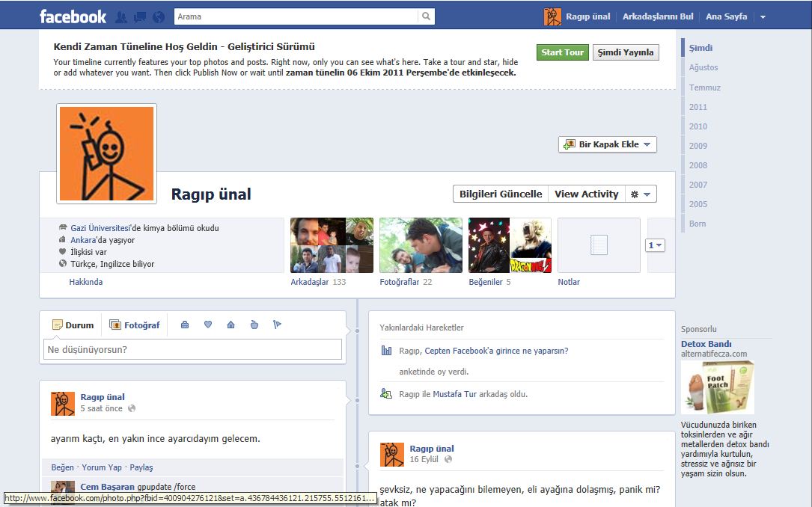Click Beğen under the first post
The width and height of the screenshot is (812, 507).
[x=62, y=467]
